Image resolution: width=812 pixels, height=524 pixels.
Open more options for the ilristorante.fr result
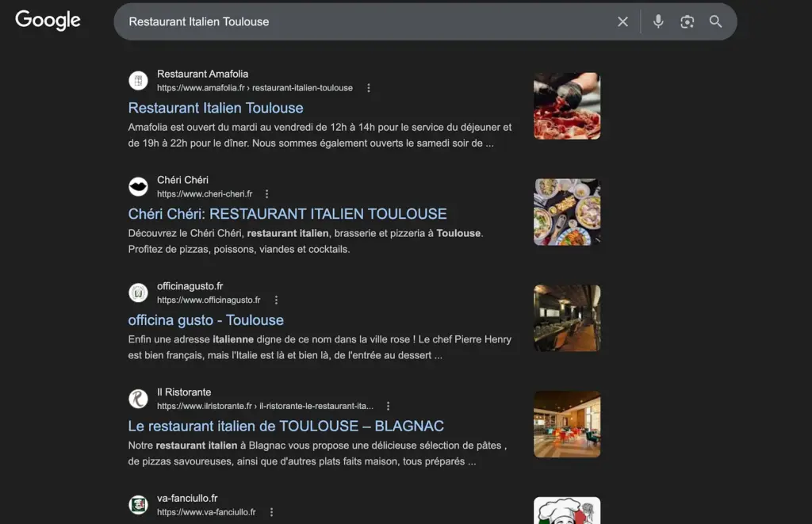[x=388, y=406]
